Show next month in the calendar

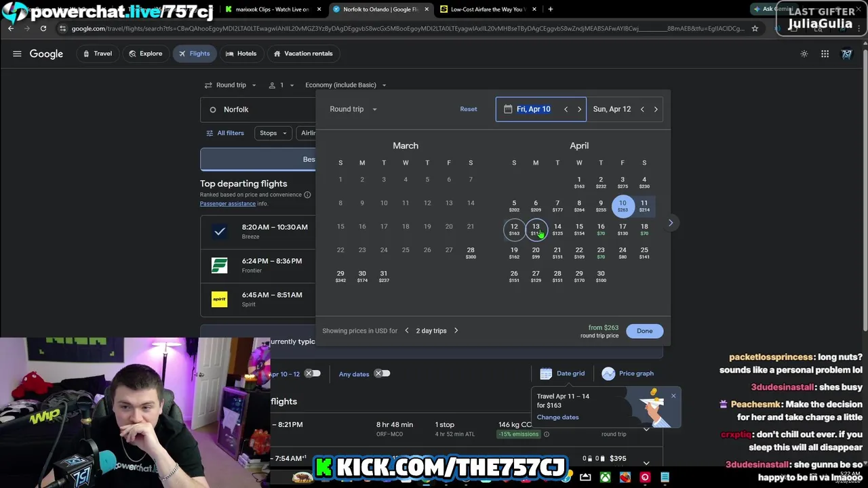pyautogui.click(x=671, y=223)
